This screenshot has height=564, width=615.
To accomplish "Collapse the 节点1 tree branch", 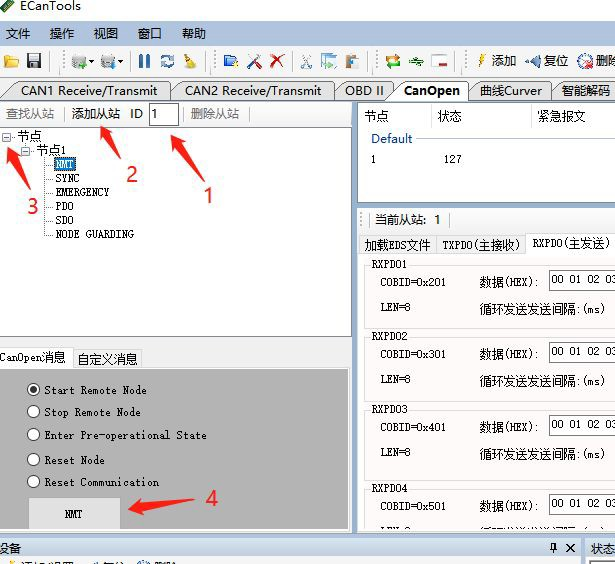I will tap(27, 150).
